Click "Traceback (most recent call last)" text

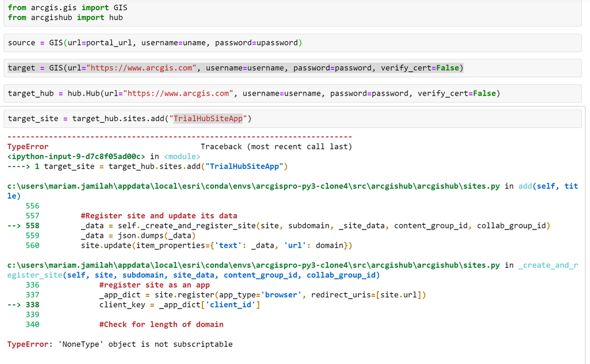(276, 146)
